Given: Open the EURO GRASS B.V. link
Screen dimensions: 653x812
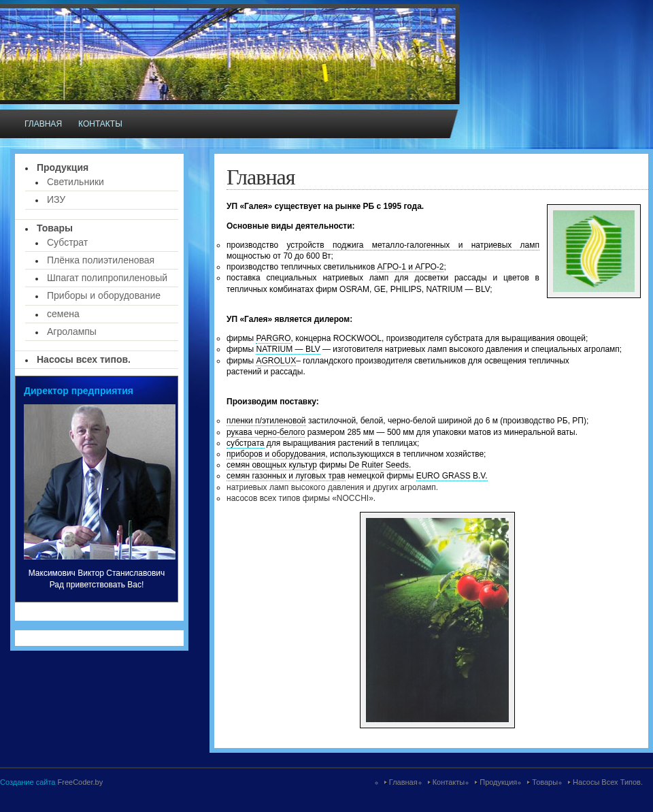Looking at the screenshot, I should (452, 475).
